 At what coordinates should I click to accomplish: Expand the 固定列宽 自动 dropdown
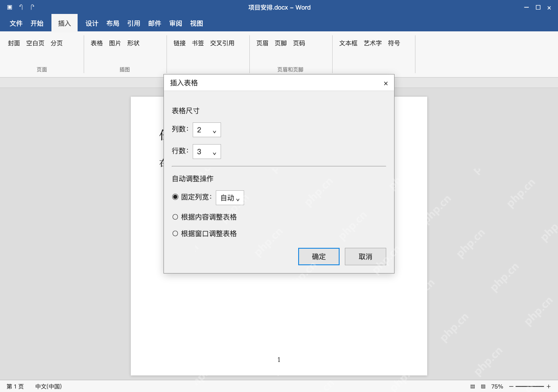pyautogui.click(x=230, y=198)
